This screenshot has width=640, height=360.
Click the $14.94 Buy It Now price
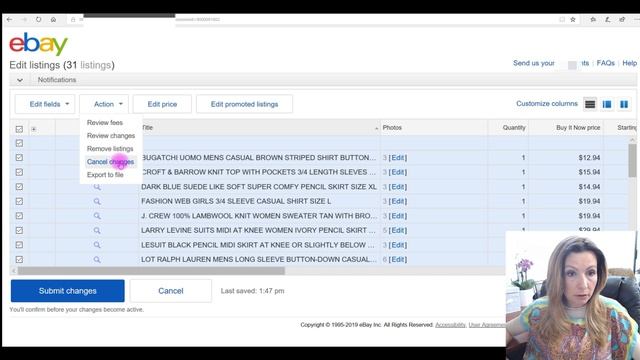pyautogui.click(x=589, y=187)
